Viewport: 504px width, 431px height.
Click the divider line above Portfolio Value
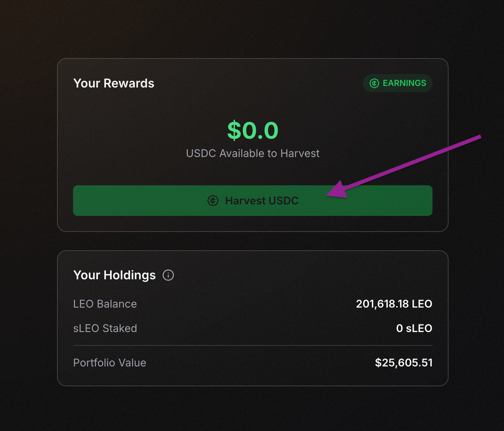coord(252,345)
